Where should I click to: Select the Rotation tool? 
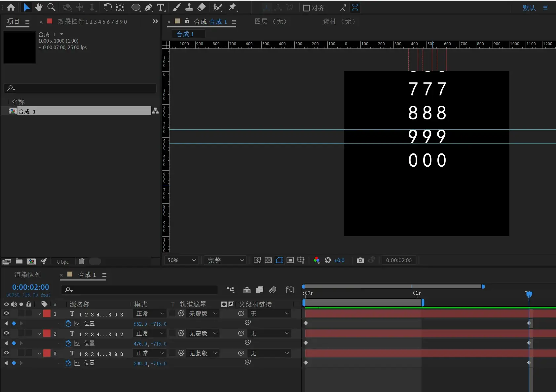pos(107,7)
